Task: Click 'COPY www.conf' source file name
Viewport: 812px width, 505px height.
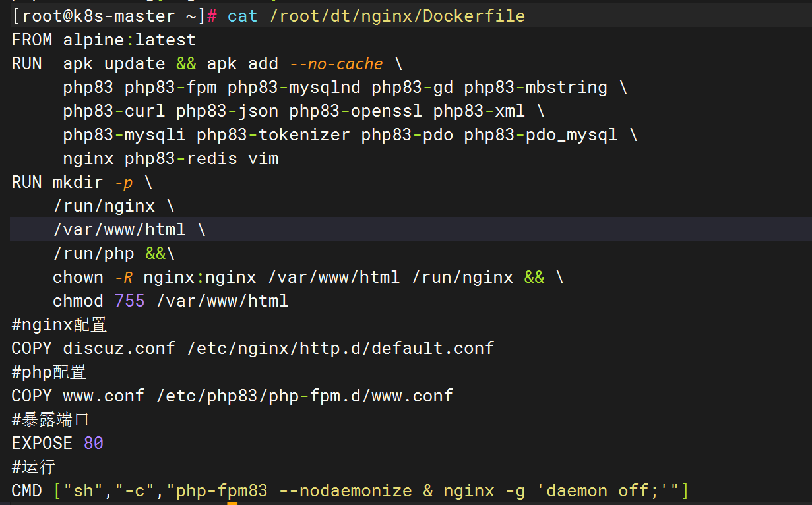Action: [x=104, y=396]
